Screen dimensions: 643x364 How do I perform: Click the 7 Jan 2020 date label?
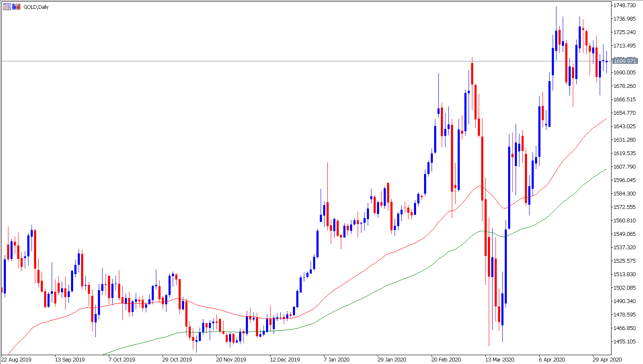tap(337, 360)
